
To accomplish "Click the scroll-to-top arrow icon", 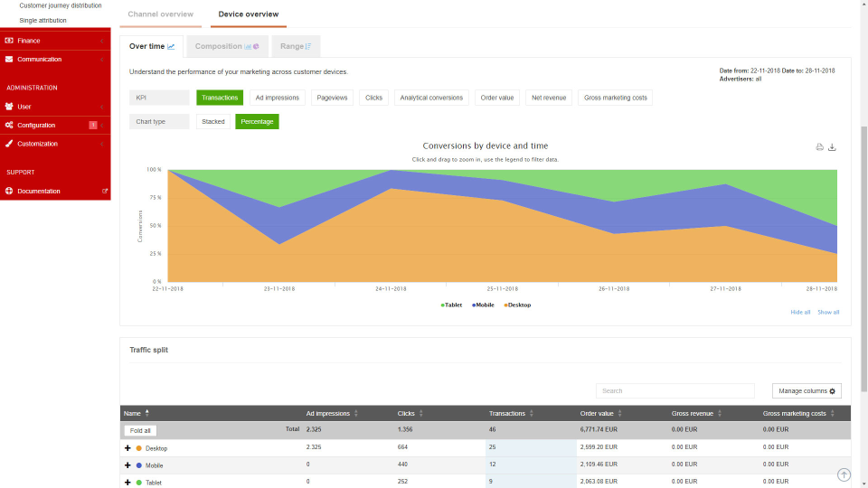I will point(844,474).
